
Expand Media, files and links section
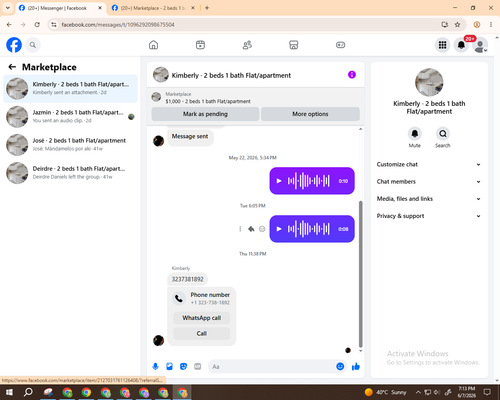pos(429,199)
